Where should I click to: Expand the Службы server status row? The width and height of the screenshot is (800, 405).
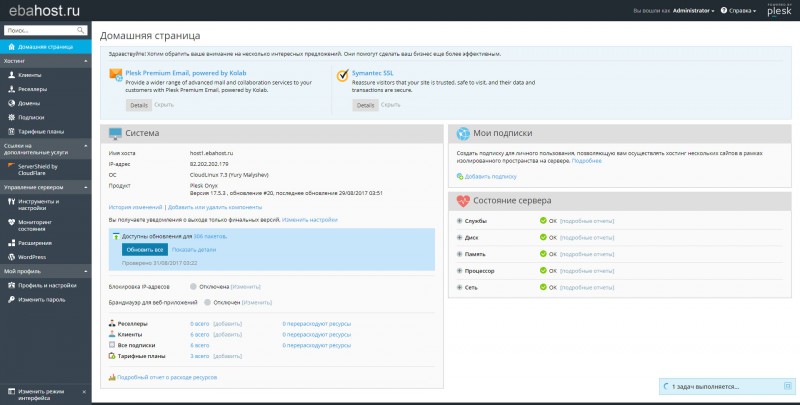coord(459,220)
